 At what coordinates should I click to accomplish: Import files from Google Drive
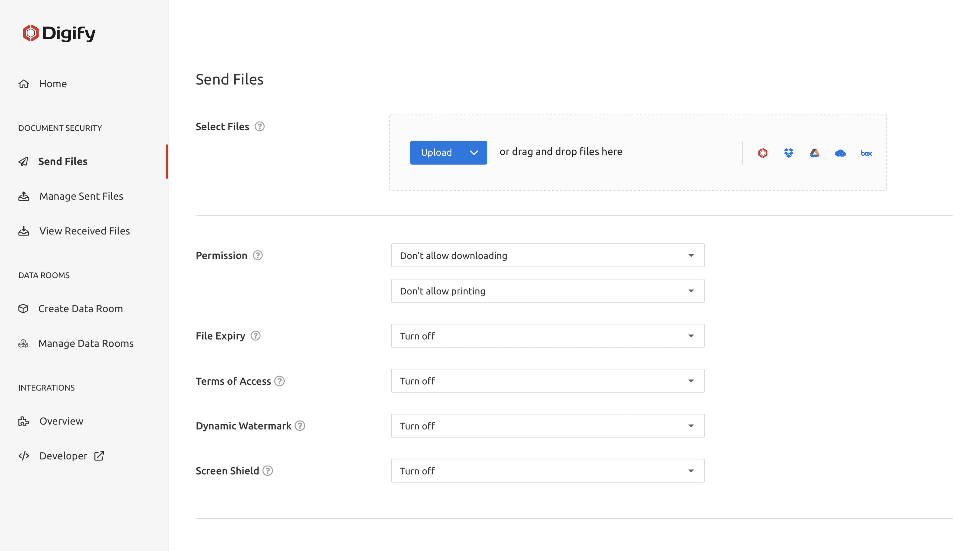pyautogui.click(x=814, y=153)
